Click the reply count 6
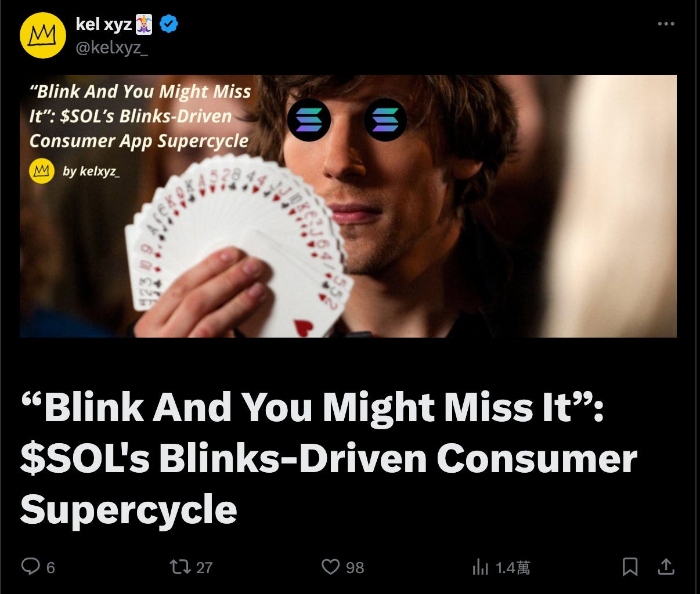The height and width of the screenshot is (594, 700). pos(50,567)
